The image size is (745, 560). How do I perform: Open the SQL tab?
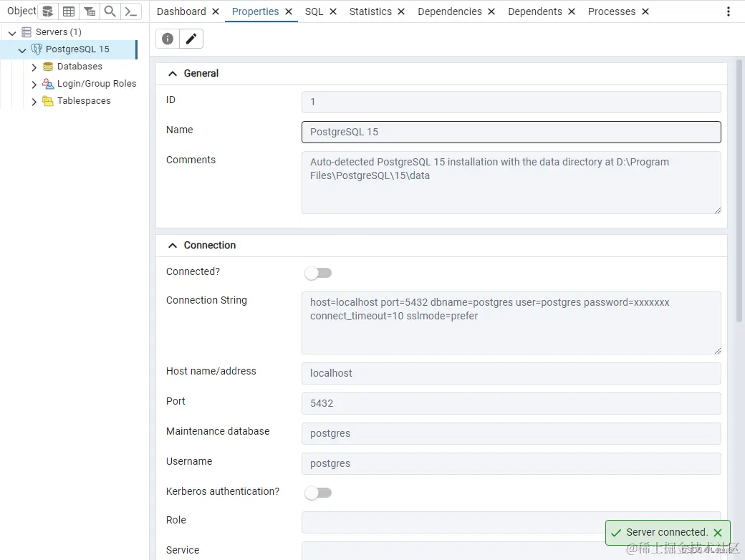point(314,11)
